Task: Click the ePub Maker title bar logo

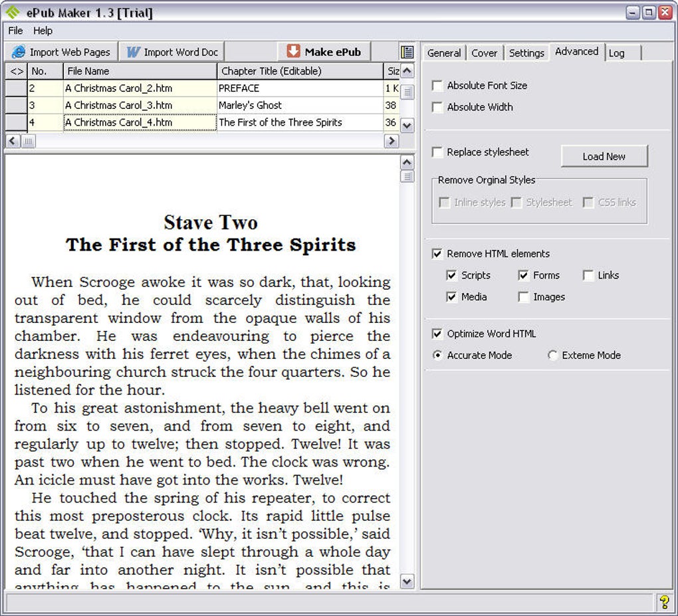Action: pyautogui.click(x=13, y=13)
